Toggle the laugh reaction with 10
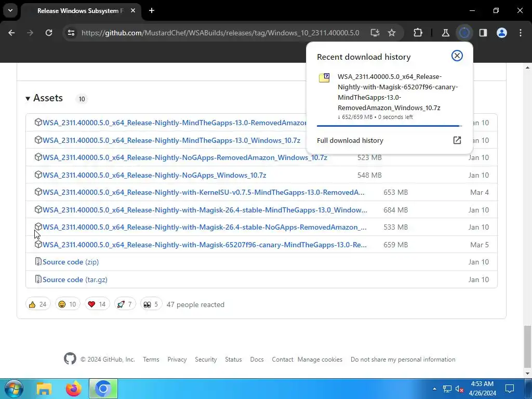 coord(68,304)
